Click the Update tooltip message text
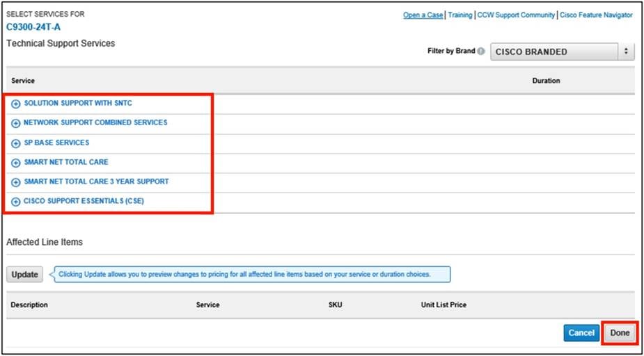This screenshot has height=356, width=644. [x=245, y=275]
